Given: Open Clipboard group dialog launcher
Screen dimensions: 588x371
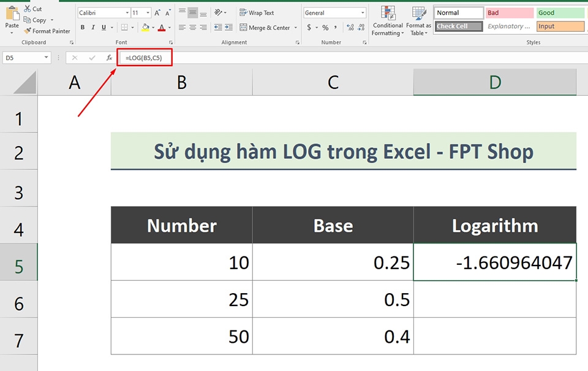Looking at the screenshot, I should click(x=72, y=42).
